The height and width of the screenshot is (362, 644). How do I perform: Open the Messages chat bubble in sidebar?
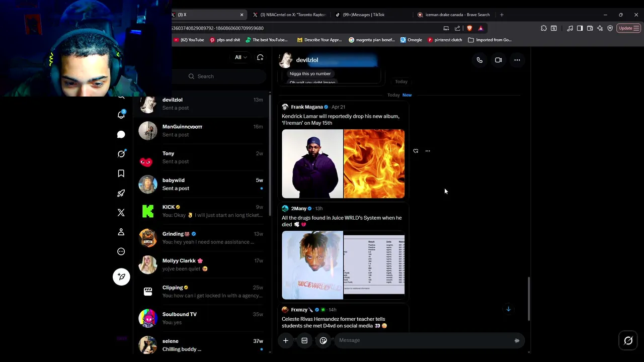pyautogui.click(x=121, y=134)
